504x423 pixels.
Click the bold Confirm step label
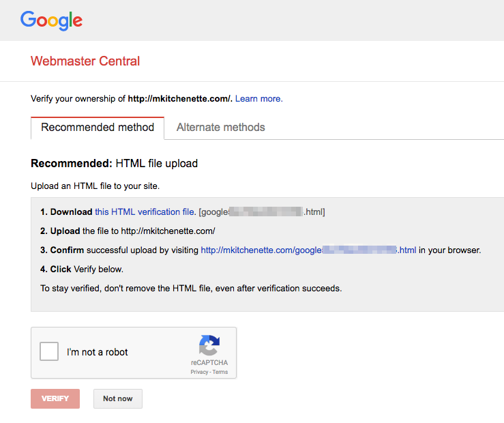[x=67, y=250]
